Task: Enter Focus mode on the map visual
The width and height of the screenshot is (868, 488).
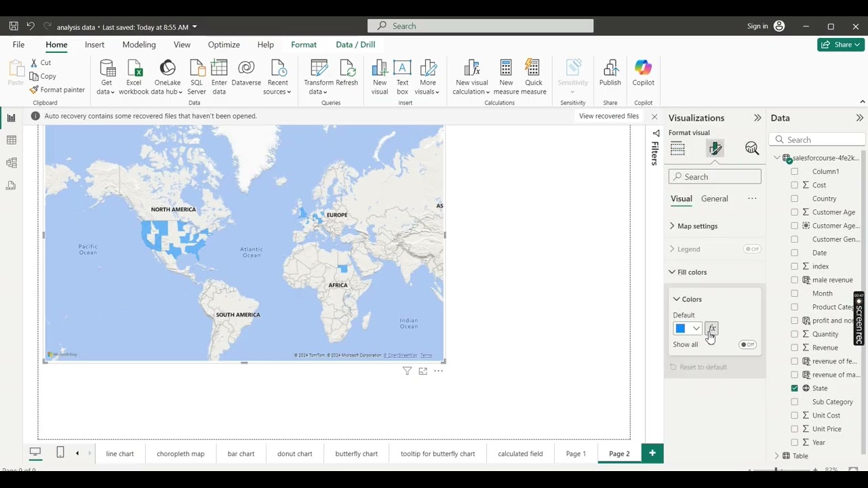Action: click(x=422, y=371)
